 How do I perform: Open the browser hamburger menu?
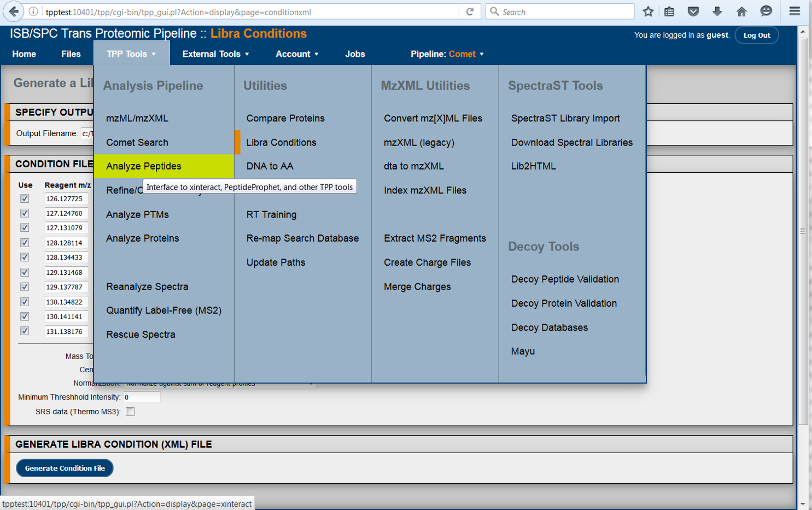coord(795,11)
